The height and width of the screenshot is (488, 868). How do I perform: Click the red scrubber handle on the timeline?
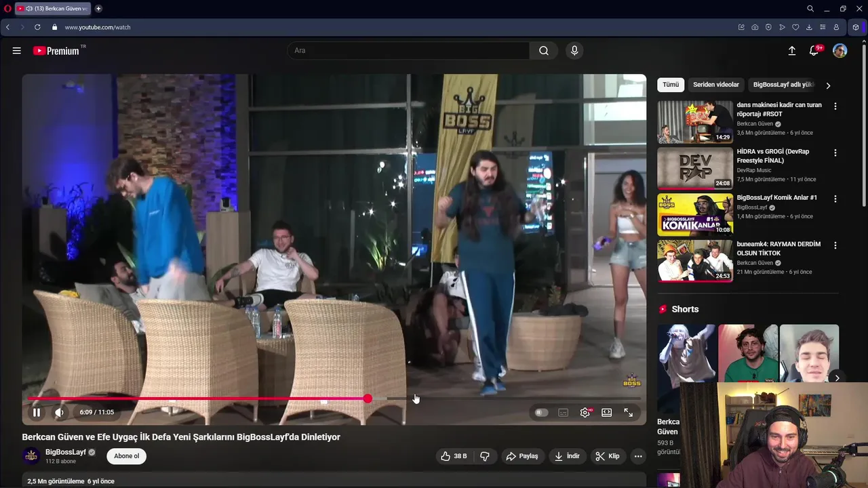(x=368, y=399)
